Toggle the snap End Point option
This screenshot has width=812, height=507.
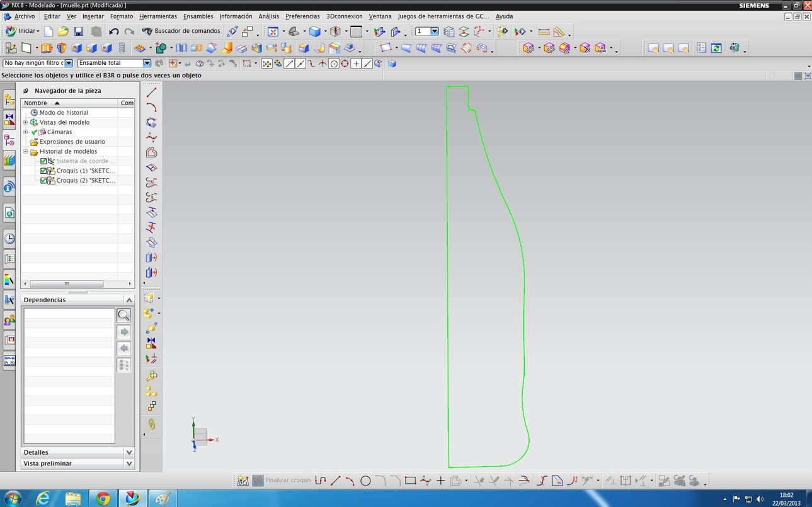point(289,64)
